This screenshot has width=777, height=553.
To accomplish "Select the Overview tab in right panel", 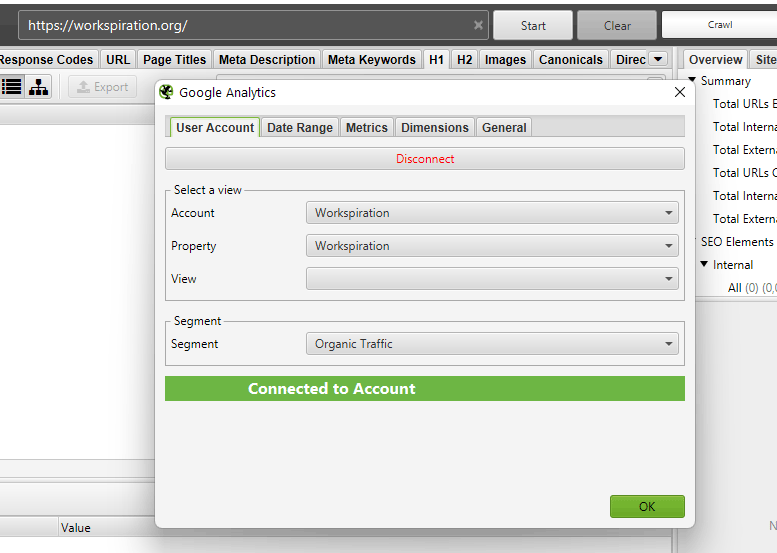I will coord(715,59).
